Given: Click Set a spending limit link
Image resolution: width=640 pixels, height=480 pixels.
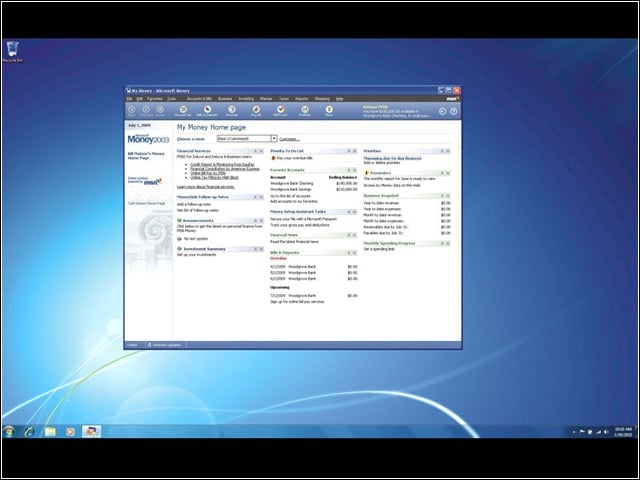Looking at the screenshot, I should tap(379, 249).
